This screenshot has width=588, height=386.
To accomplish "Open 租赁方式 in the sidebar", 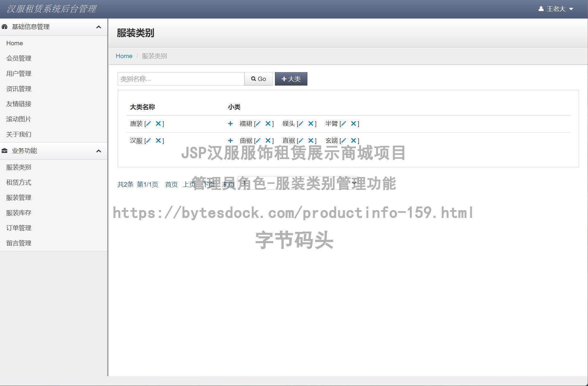I will (x=19, y=182).
